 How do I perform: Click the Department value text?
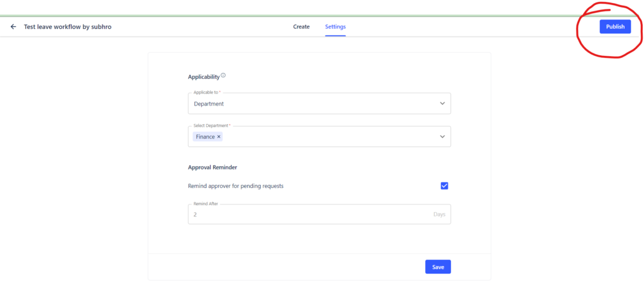coord(209,104)
